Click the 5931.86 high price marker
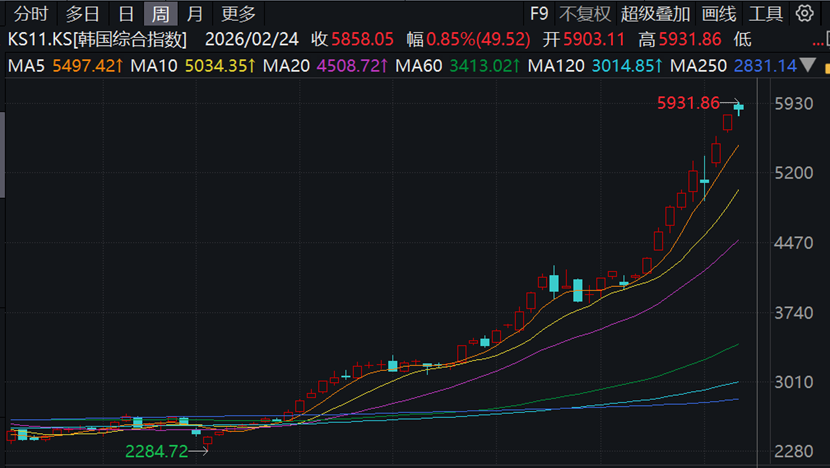 pos(688,103)
